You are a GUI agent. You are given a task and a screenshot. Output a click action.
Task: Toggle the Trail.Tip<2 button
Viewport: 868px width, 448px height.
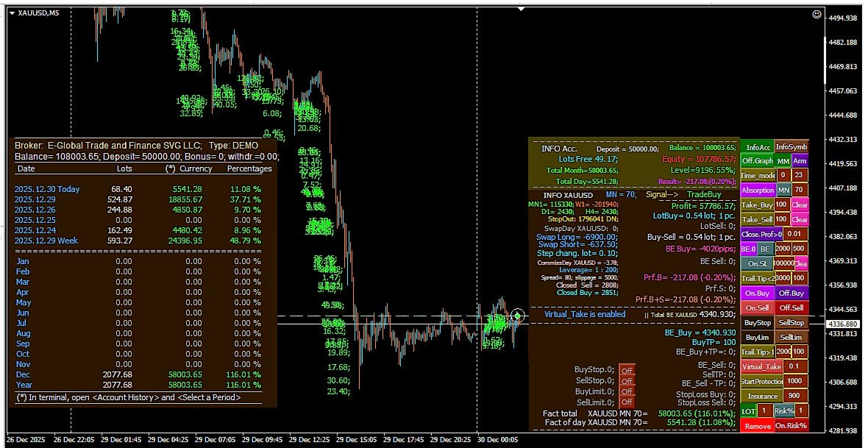click(757, 278)
